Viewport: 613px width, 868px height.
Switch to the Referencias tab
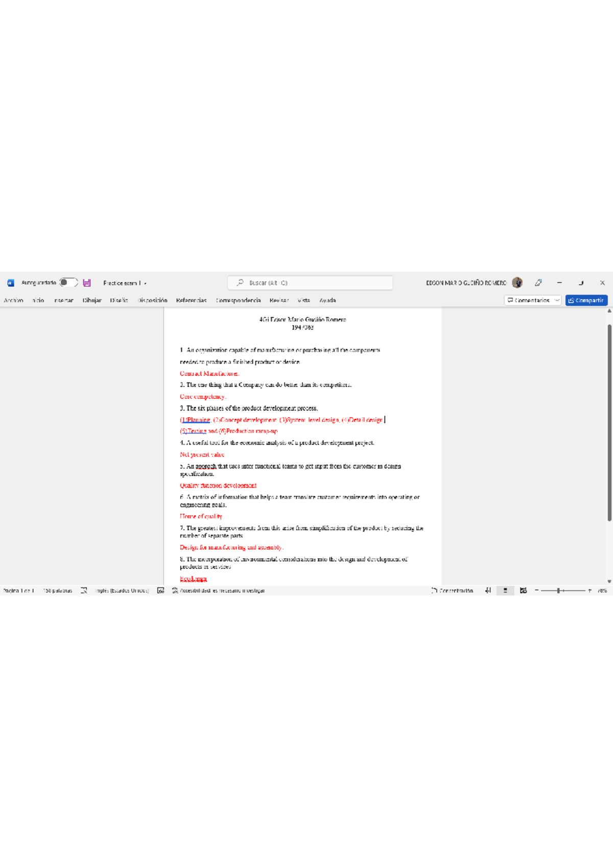[x=191, y=301]
